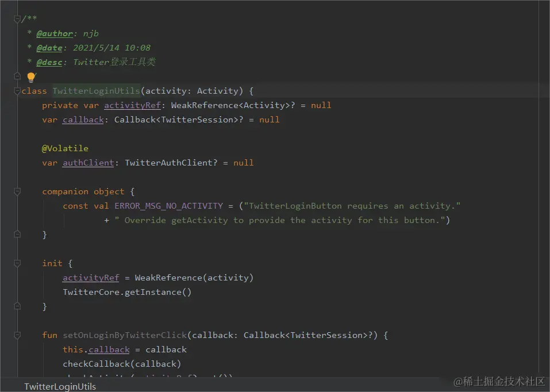Viewport: 550px width, 392px height.
Task: Collapse the init block fold marker
Action: pyautogui.click(x=17, y=263)
